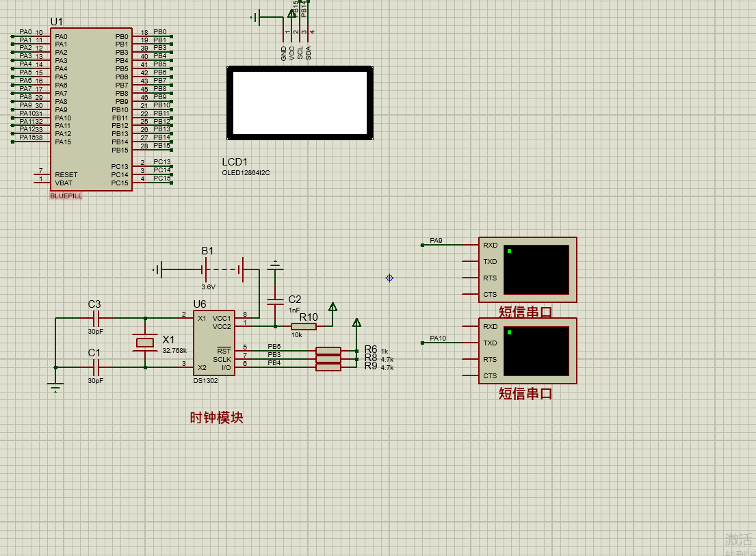This screenshot has height=556, width=756.
Task: Click the PB3 net label on SCLK line
Action: click(x=274, y=355)
